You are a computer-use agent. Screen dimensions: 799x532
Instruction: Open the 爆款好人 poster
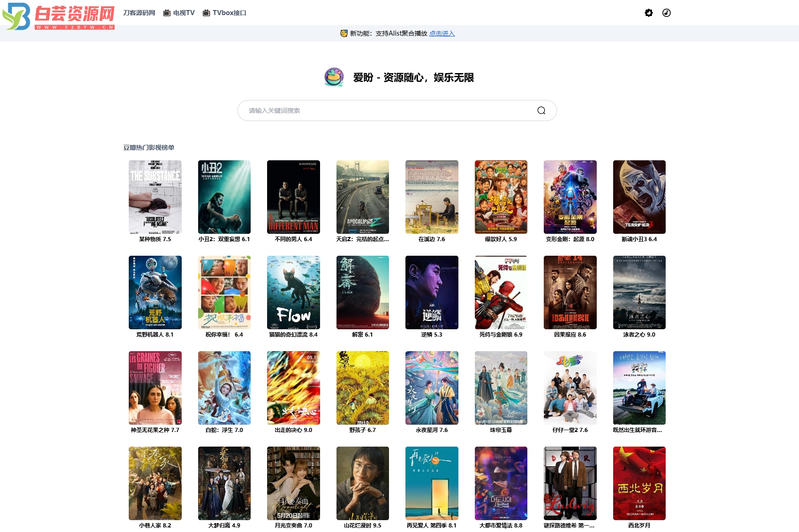[x=501, y=197]
